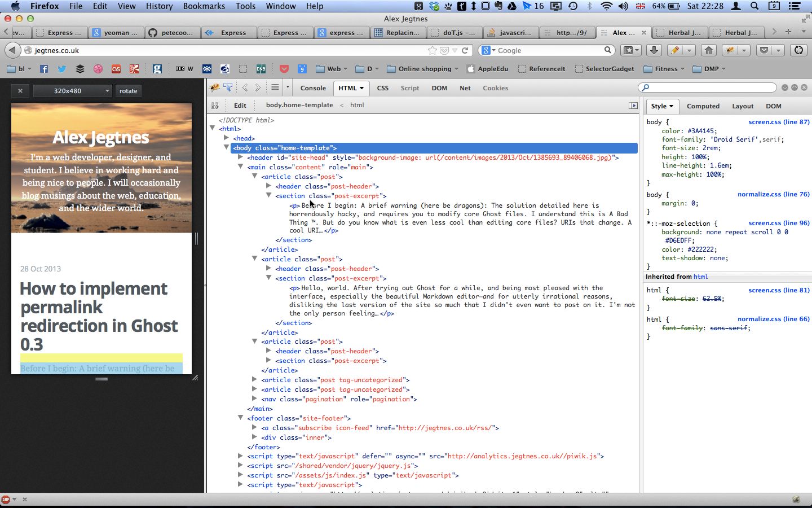Open the Dribbble bookmark icon

coord(98,69)
